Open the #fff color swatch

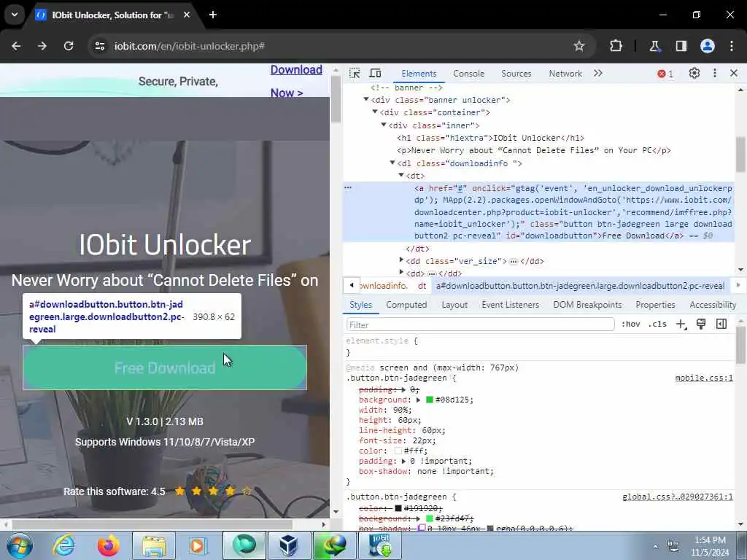coord(398,451)
